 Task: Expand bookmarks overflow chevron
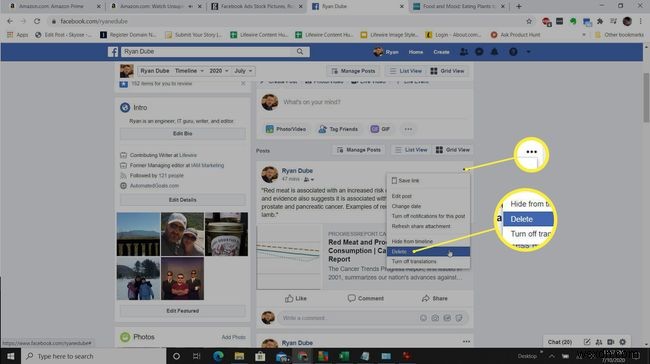click(584, 35)
